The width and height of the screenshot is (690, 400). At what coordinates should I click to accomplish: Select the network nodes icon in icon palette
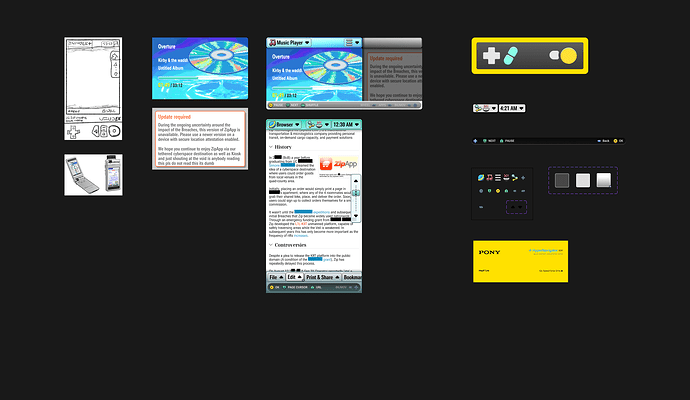point(514,178)
